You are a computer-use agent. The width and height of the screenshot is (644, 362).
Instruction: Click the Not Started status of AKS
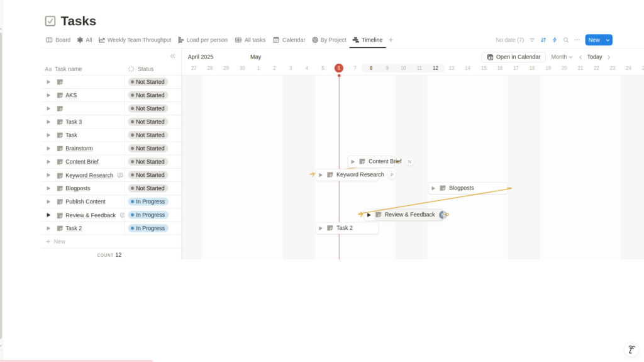(148, 95)
